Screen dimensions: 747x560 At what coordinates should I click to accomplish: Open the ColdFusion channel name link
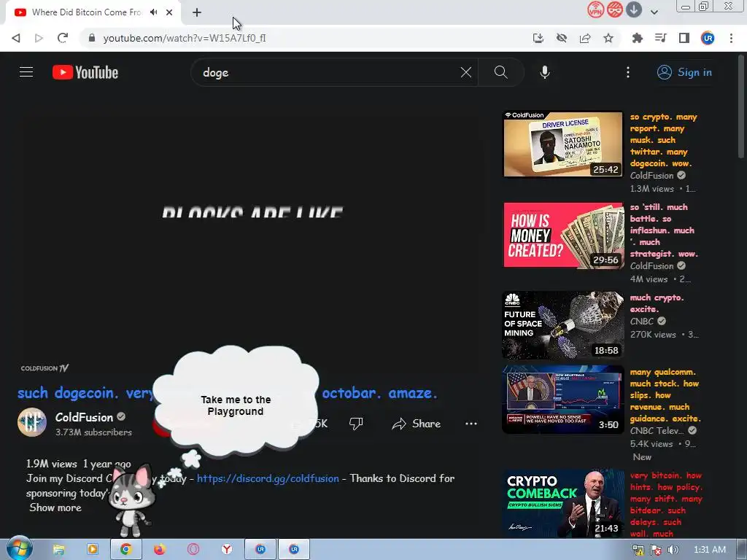tap(85, 417)
